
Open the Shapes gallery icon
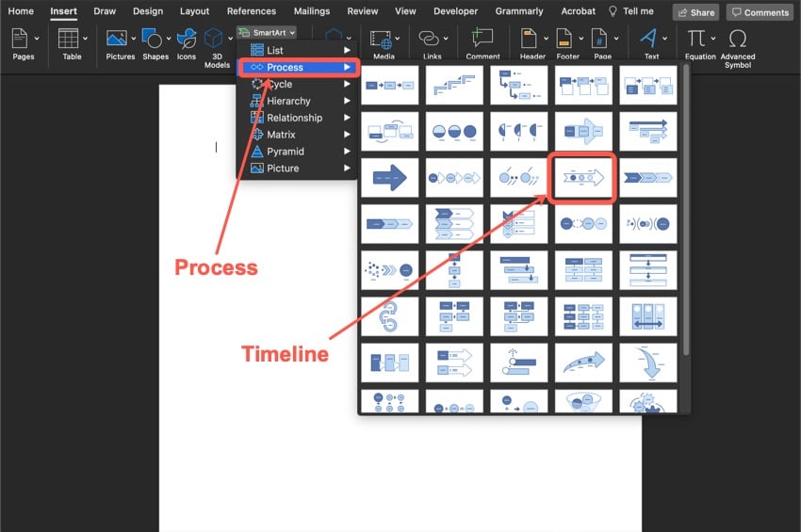(x=152, y=39)
